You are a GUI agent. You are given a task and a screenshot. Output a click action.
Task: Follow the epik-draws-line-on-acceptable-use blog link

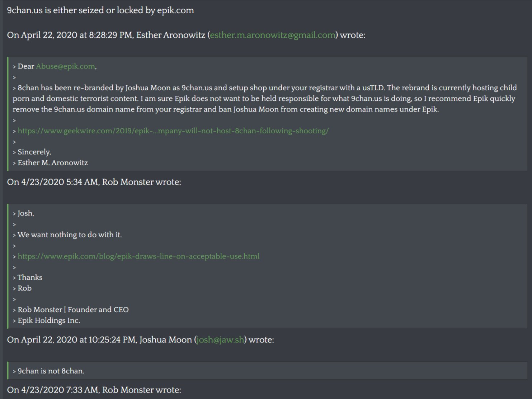pyautogui.click(x=138, y=256)
